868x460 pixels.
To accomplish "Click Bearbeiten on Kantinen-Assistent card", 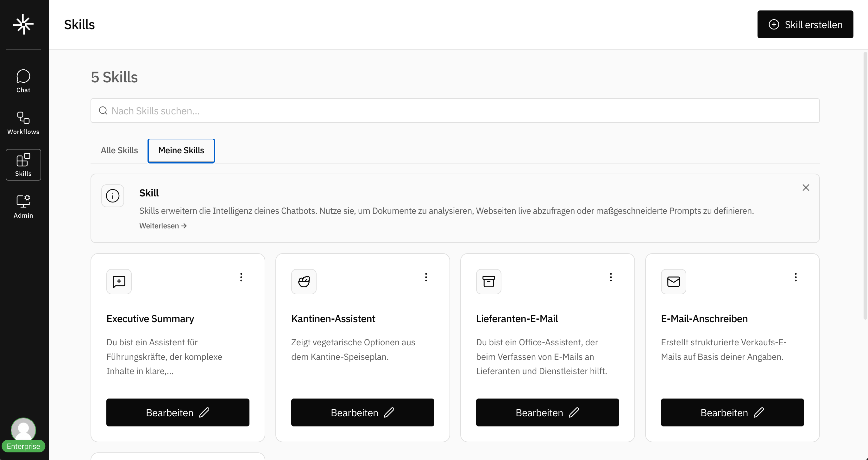I will point(362,412).
